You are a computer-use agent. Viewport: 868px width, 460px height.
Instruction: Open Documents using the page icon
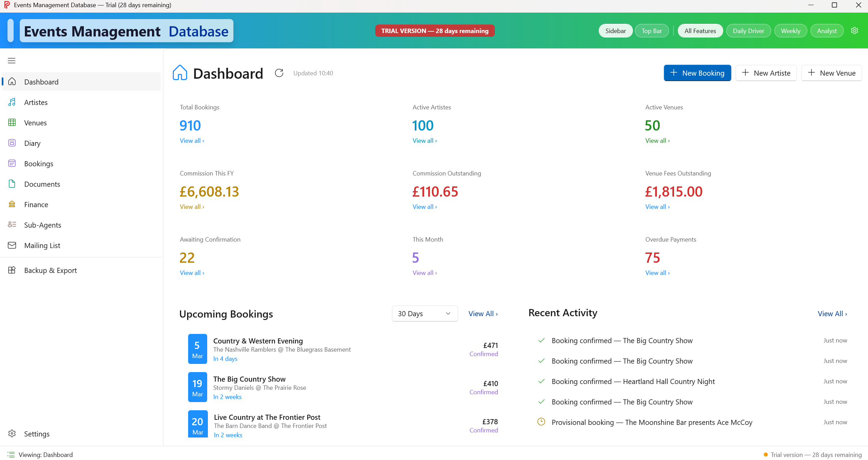tap(12, 184)
